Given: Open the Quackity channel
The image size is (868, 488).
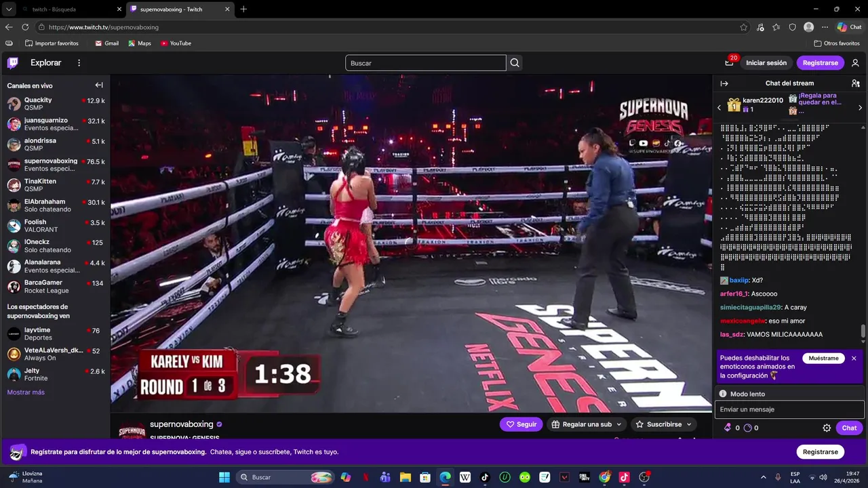Looking at the screenshot, I should click(56, 104).
